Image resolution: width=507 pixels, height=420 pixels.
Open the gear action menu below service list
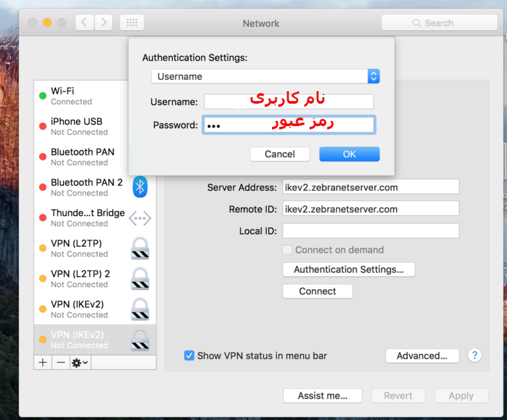pos(80,363)
